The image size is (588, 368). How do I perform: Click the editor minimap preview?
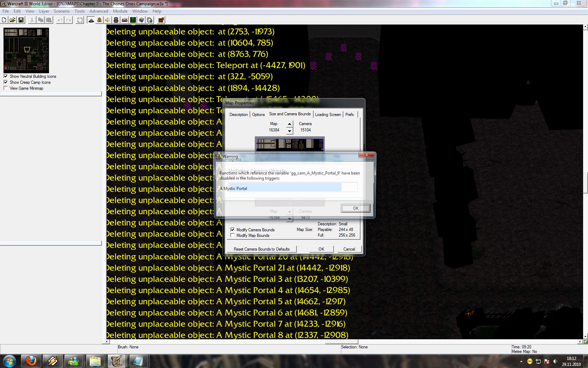(x=26, y=50)
